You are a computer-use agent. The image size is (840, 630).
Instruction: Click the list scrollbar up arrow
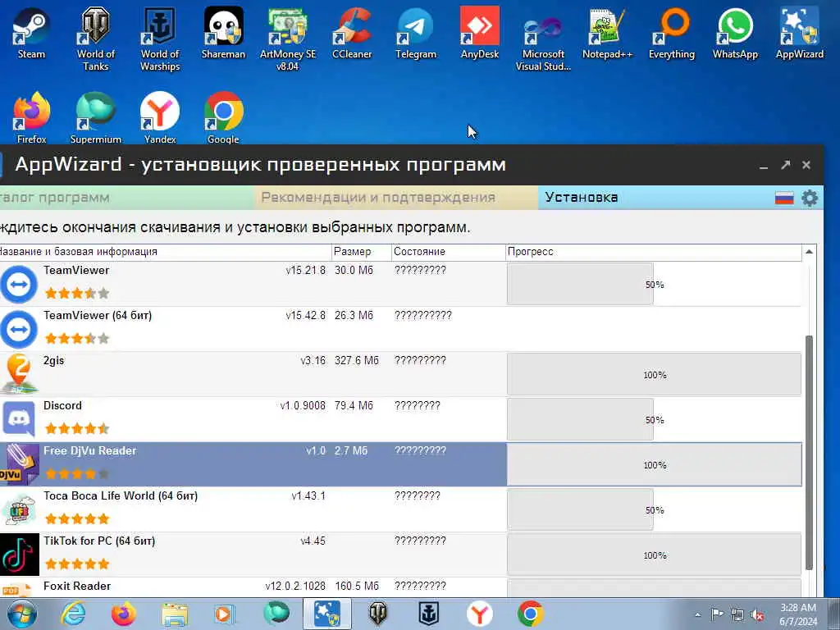pyautogui.click(x=809, y=252)
